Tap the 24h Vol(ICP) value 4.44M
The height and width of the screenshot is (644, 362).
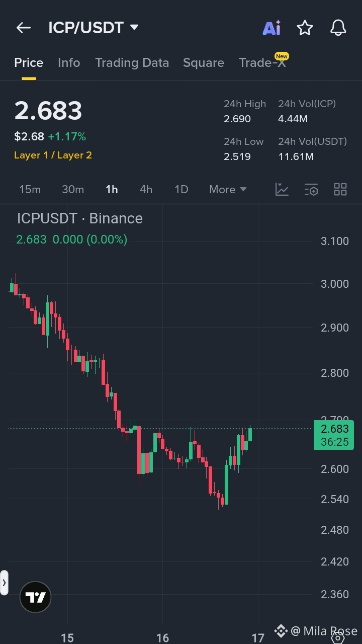[x=293, y=119]
